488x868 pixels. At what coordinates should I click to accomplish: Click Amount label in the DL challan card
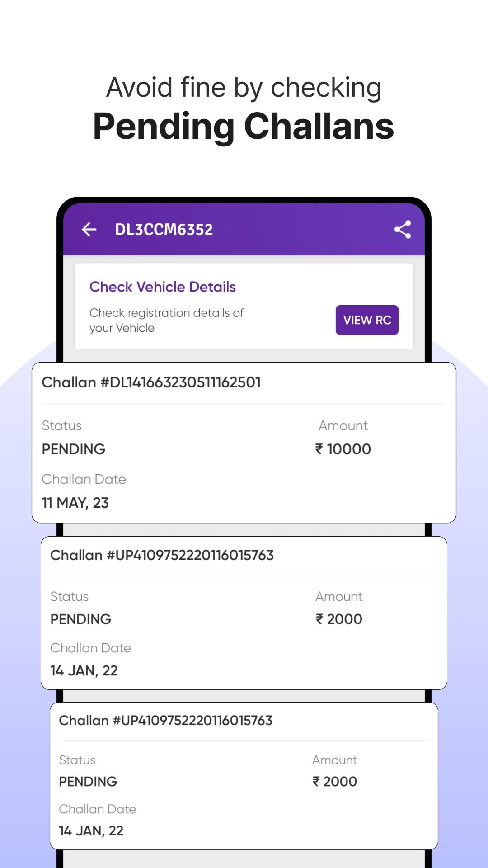tap(343, 425)
